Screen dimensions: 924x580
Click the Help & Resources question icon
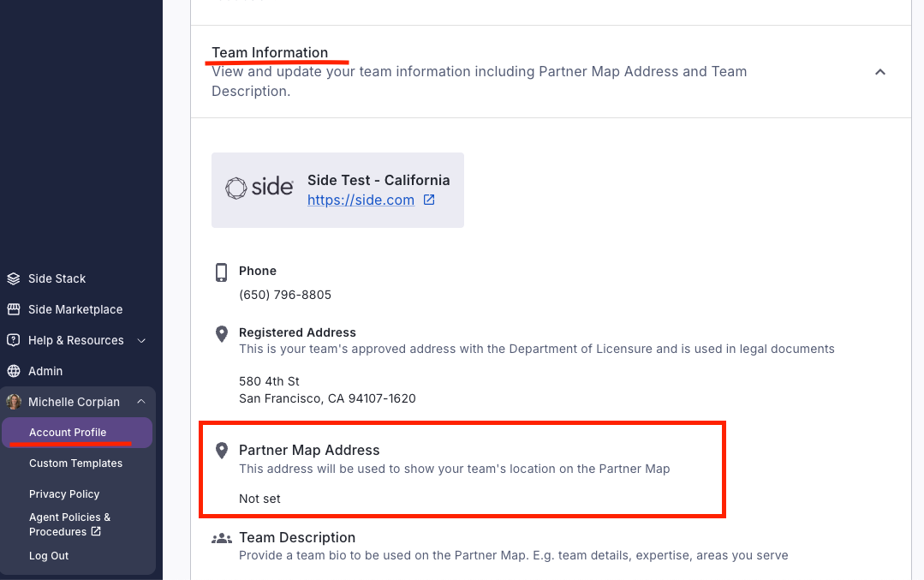[x=14, y=340]
